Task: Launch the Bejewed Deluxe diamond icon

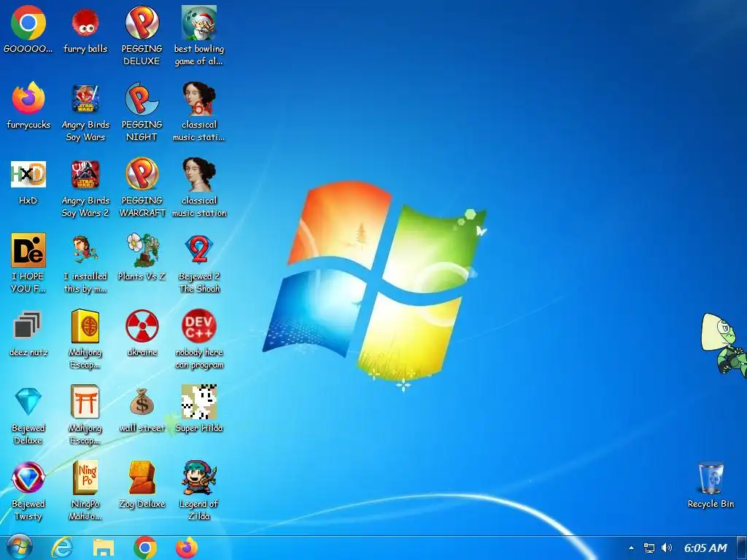Action: [x=28, y=402]
